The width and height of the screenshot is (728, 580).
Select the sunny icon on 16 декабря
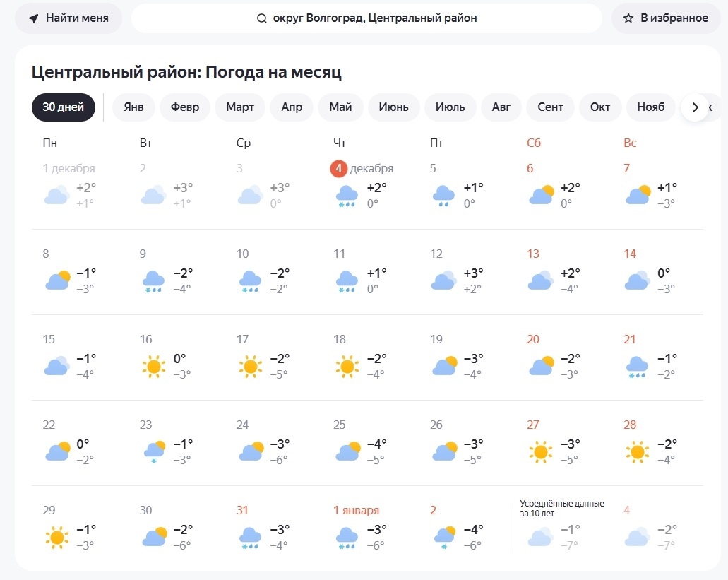click(153, 365)
